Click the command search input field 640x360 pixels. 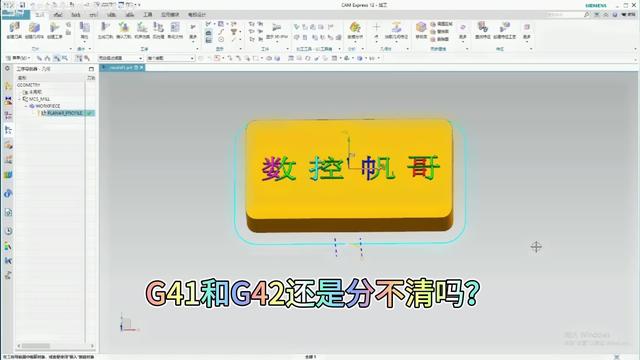coord(564,14)
